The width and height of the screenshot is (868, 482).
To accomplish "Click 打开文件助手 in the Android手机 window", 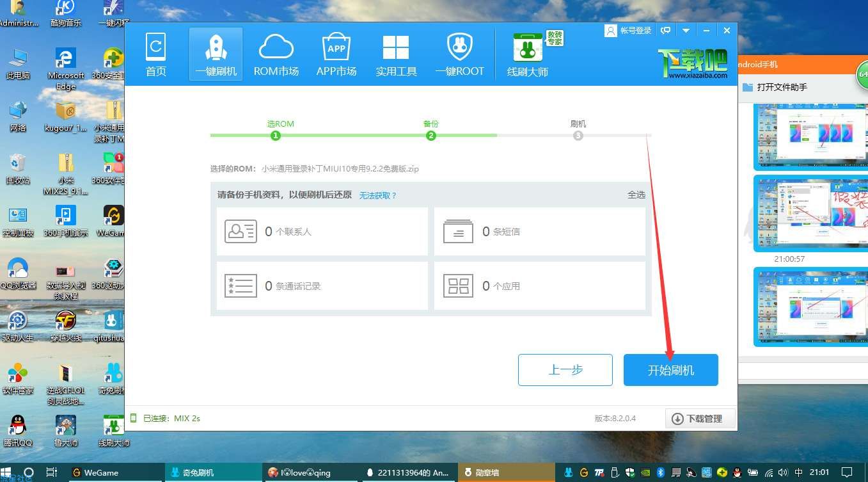I will (x=775, y=87).
